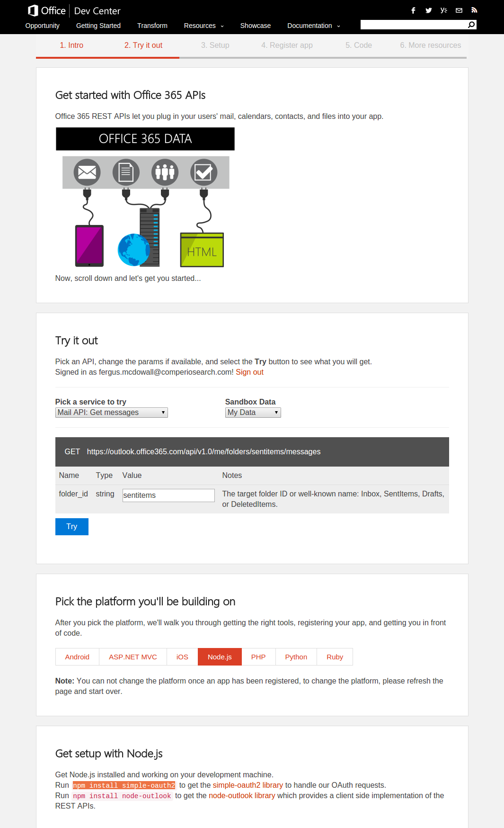Click the search magnifier icon

point(471,24)
